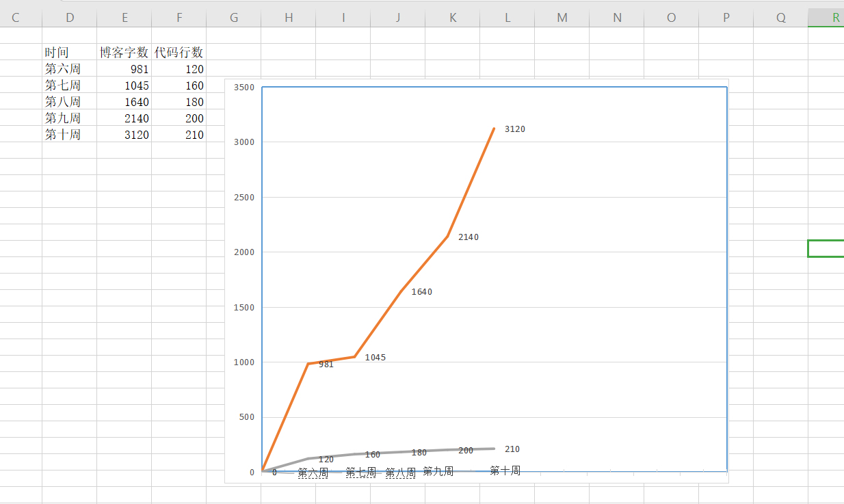
Task: Click the table cell with value 1640
Action: 124,101
